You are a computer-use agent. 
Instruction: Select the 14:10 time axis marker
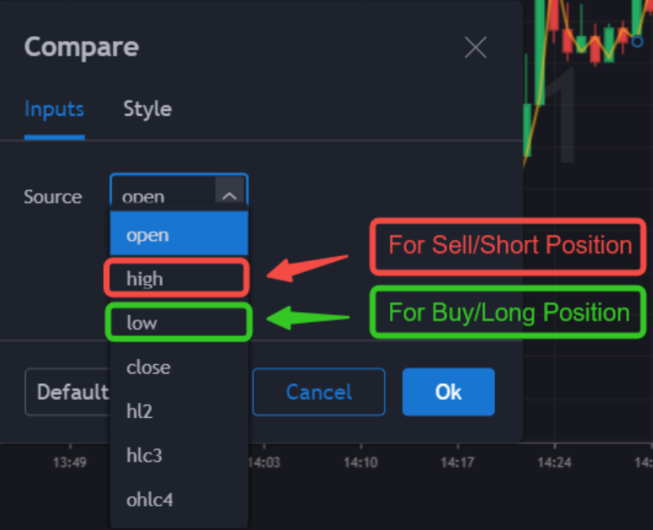point(360,463)
